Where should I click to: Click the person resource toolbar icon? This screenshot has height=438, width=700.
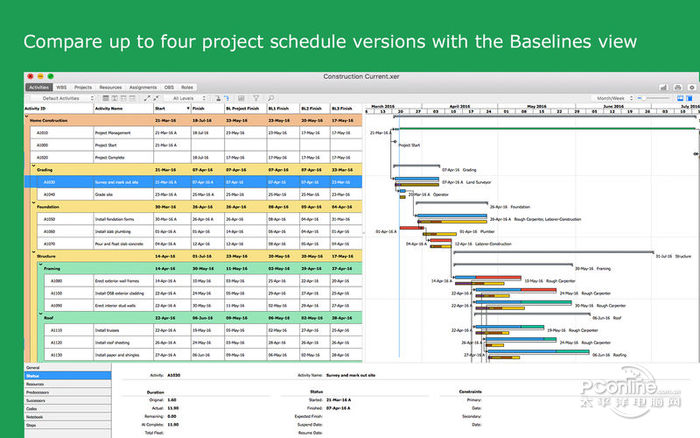(x=218, y=98)
